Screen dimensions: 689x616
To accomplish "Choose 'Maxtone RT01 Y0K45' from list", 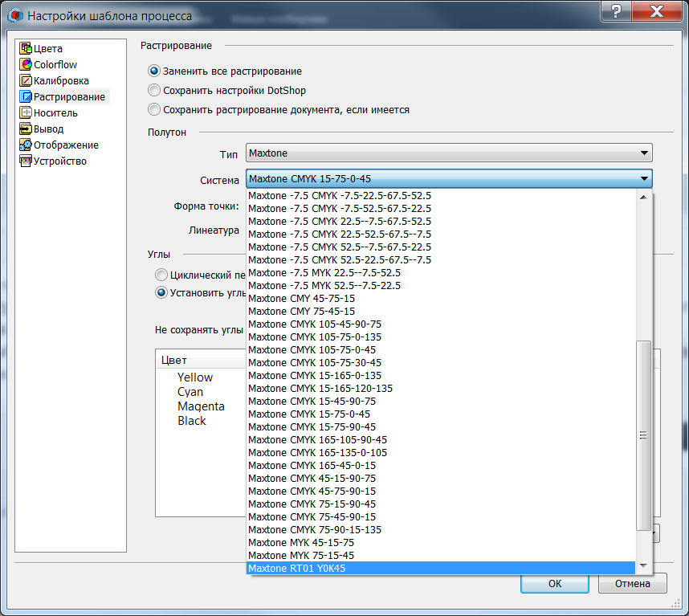I will [x=441, y=568].
